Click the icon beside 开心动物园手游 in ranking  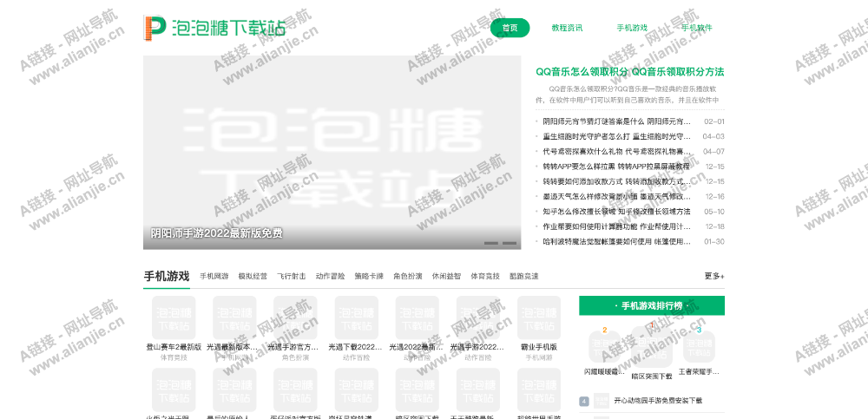tap(602, 401)
